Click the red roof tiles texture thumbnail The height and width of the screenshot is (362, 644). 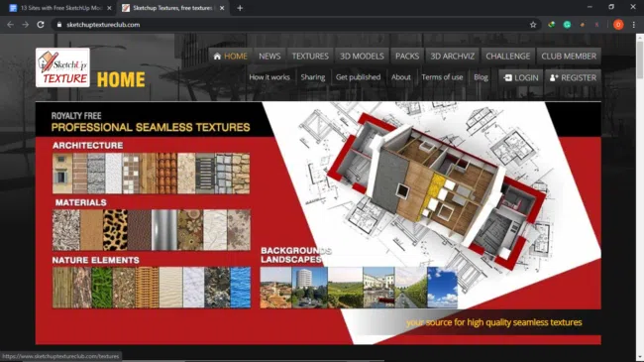click(x=166, y=174)
